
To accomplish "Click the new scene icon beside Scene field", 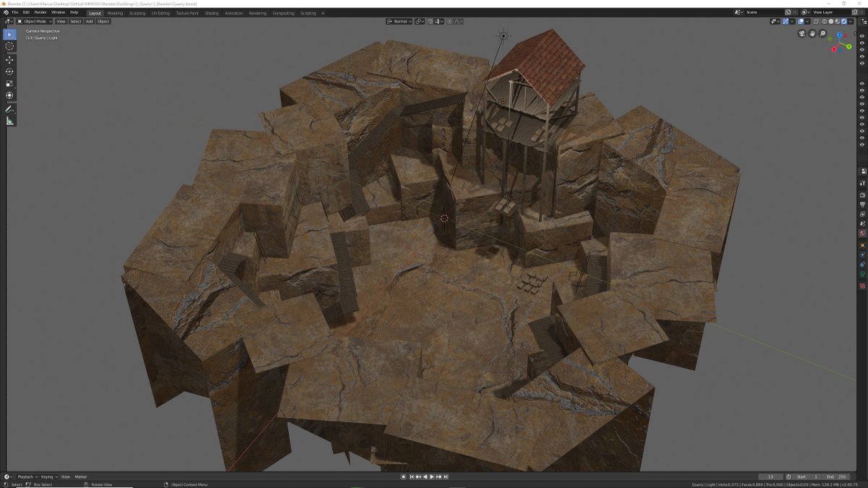I will coord(788,12).
